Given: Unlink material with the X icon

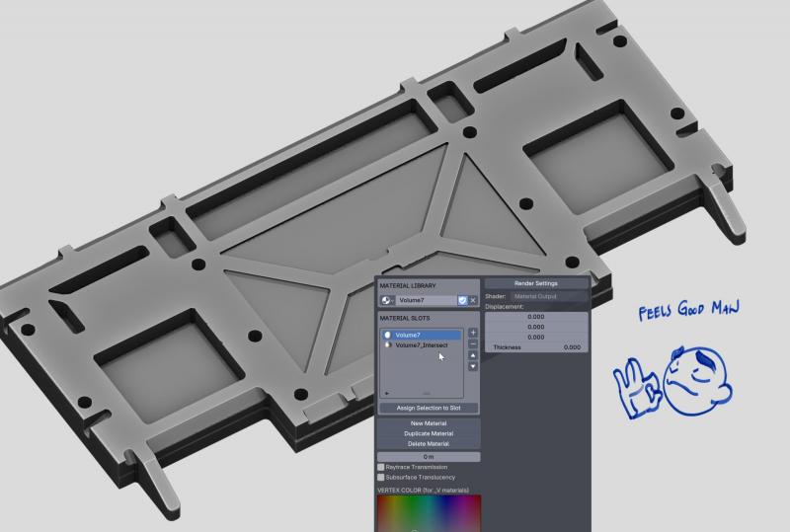Looking at the screenshot, I should coord(473,300).
